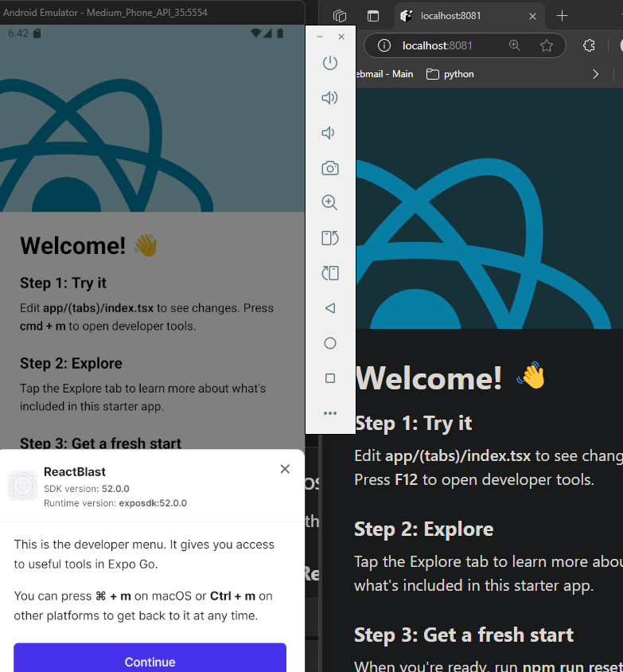Screen dimensions: 623x672
Task: Select the localhost:8081 browser tab
Action: pyautogui.click(x=469, y=16)
